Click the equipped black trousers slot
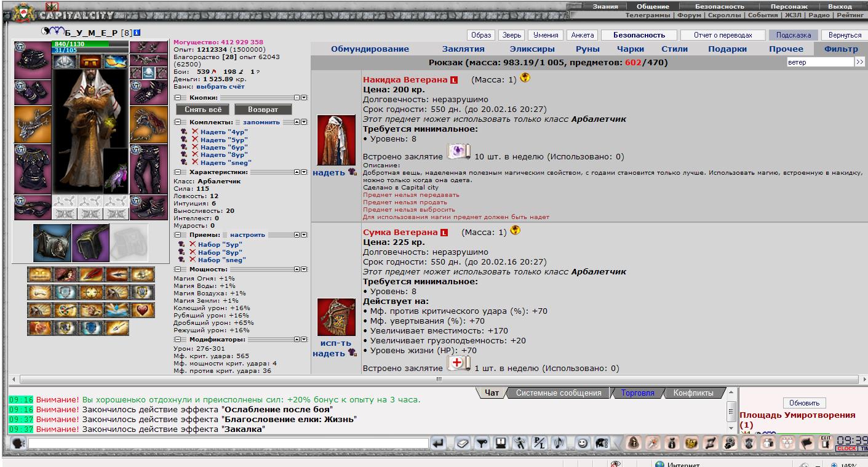 pyautogui.click(x=149, y=170)
